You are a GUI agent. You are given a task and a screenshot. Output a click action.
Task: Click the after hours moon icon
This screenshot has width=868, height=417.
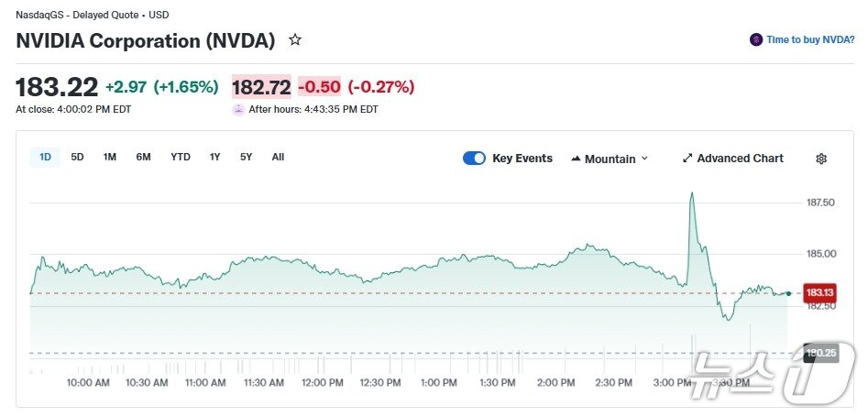238,109
